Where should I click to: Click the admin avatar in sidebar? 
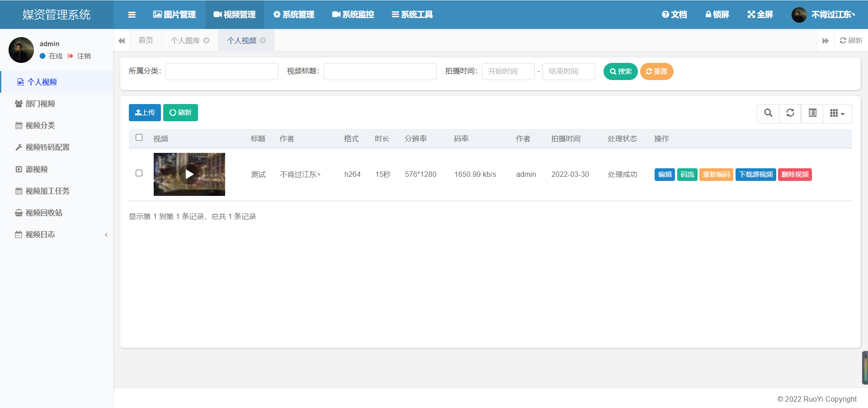[21, 50]
